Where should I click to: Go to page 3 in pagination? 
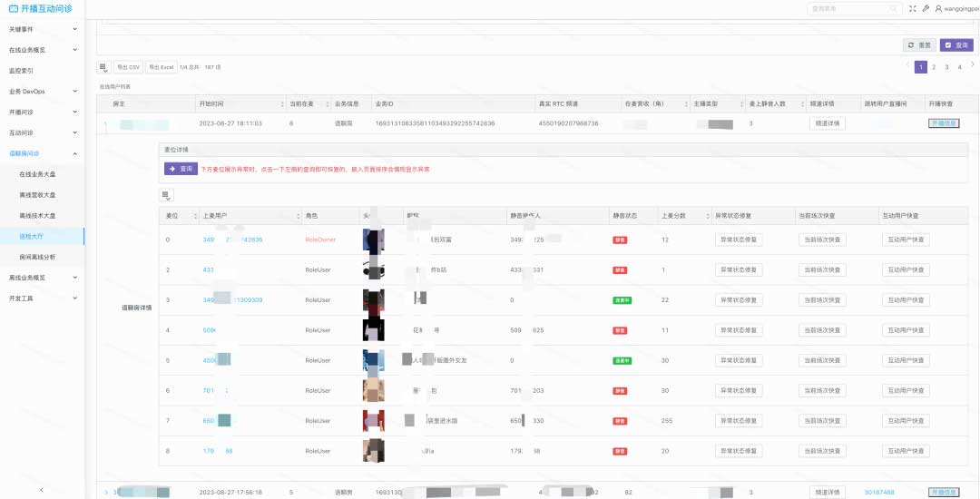pyautogui.click(x=946, y=67)
